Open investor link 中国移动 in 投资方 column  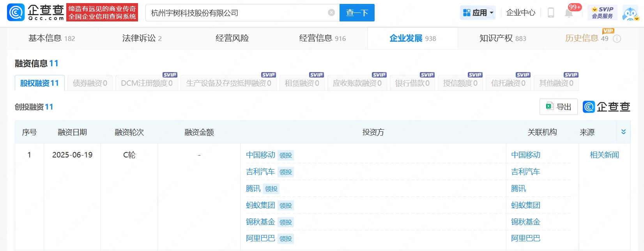coord(260,155)
